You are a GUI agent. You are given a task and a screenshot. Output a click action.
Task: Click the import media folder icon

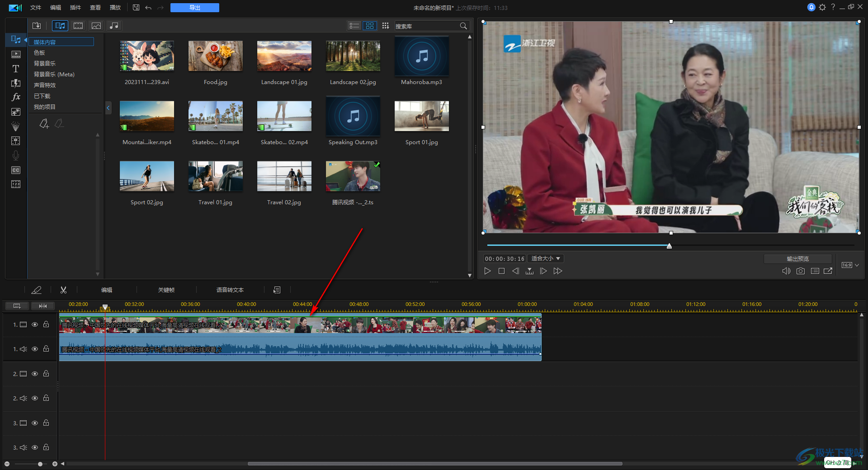pyautogui.click(x=37, y=26)
